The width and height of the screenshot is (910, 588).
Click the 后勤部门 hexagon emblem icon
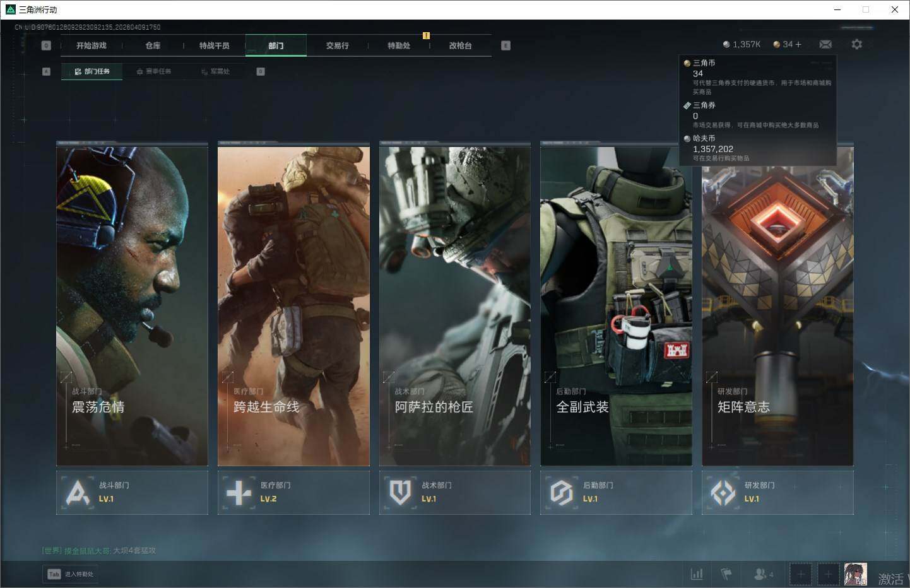coord(561,493)
